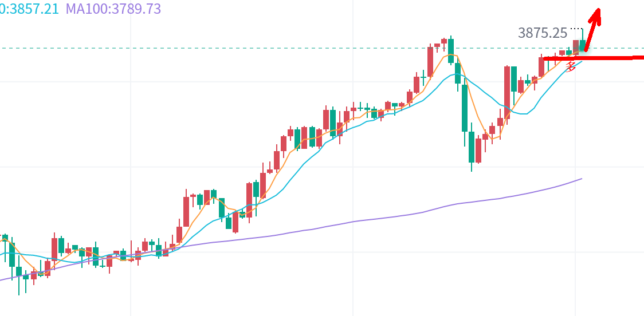Image resolution: width=644 pixels, height=316 pixels.
Task: Click the 3875.25 price label
Action: (542, 33)
